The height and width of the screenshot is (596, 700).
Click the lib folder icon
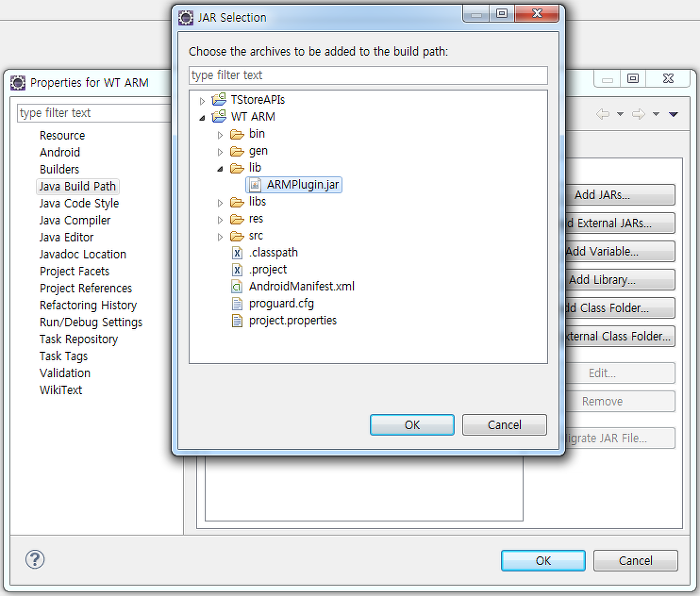pyautogui.click(x=237, y=168)
